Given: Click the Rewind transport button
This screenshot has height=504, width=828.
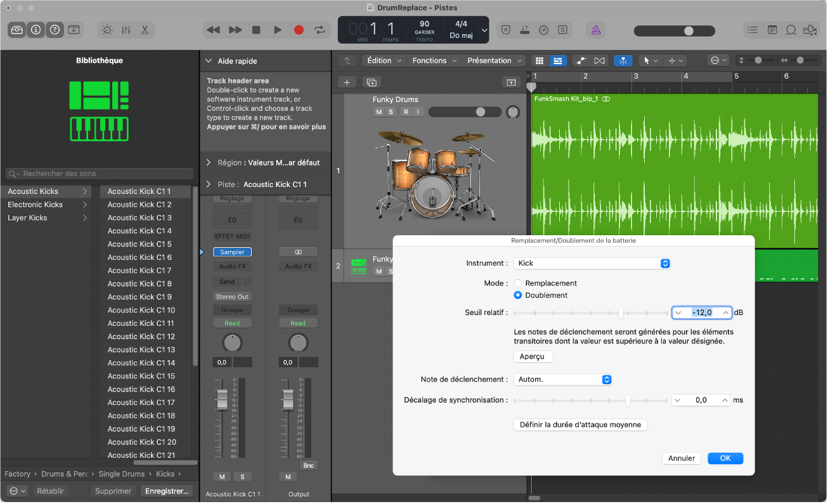Looking at the screenshot, I should [214, 30].
